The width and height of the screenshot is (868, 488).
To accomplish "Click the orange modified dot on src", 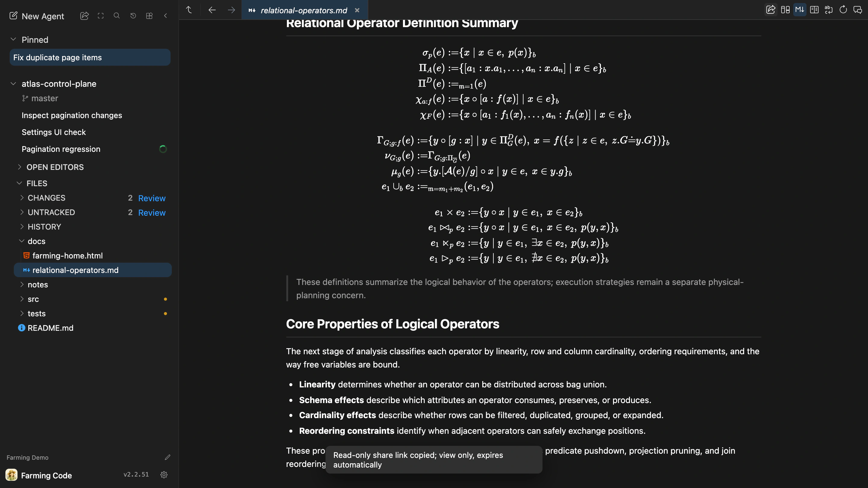I will pyautogui.click(x=165, y=299).
